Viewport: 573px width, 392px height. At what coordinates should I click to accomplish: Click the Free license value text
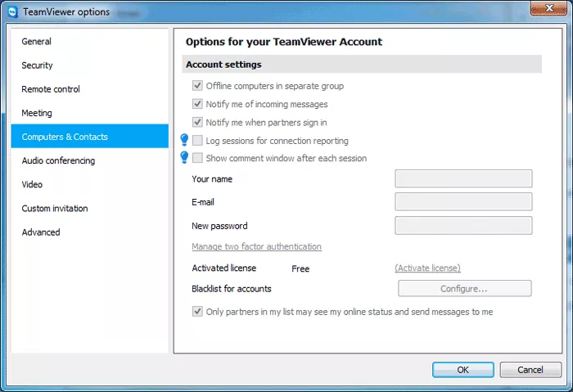300,269
